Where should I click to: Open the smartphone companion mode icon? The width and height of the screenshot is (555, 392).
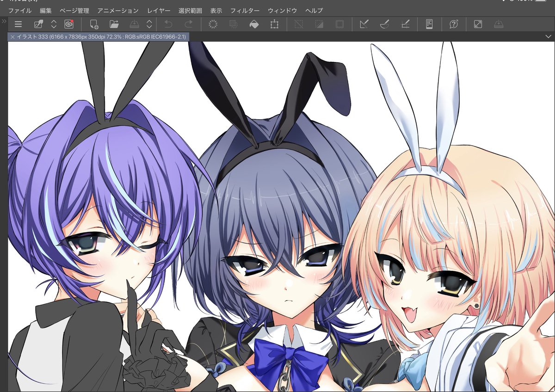point(429,24)
